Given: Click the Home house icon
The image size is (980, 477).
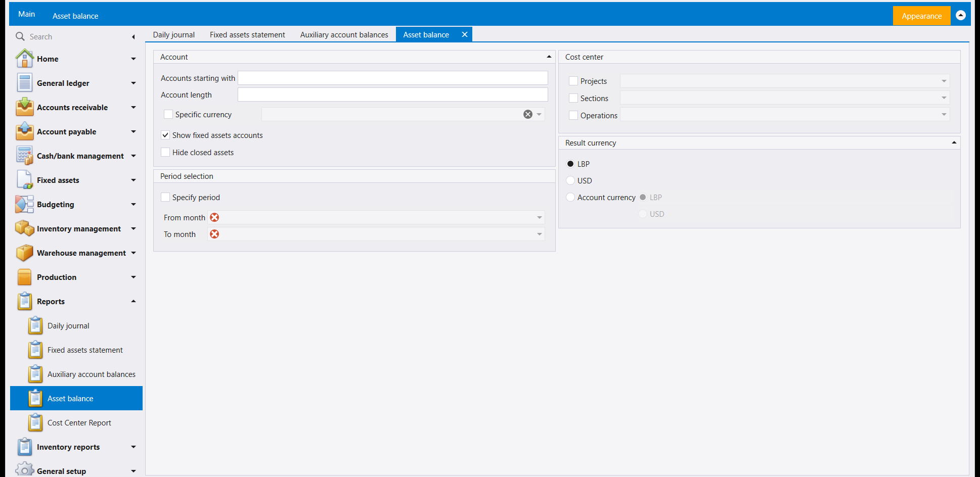Looking at the screenshot, I should [24, 59].
